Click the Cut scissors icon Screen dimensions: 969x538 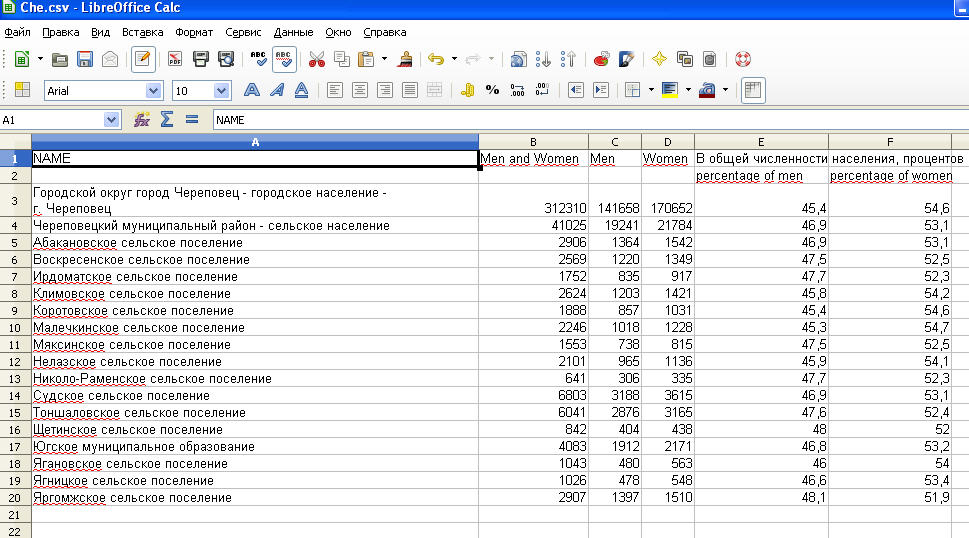point(317,59)
